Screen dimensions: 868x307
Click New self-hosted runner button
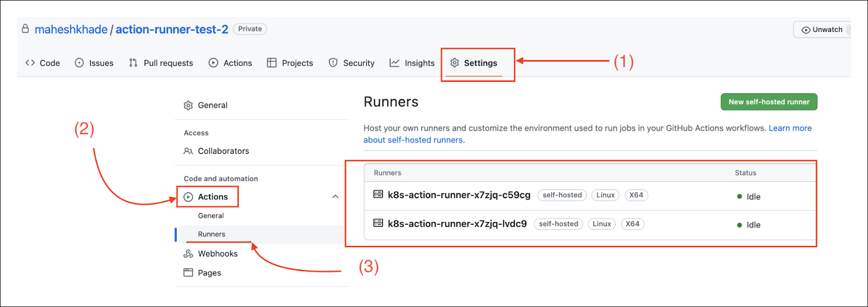(x=768, y=102)
